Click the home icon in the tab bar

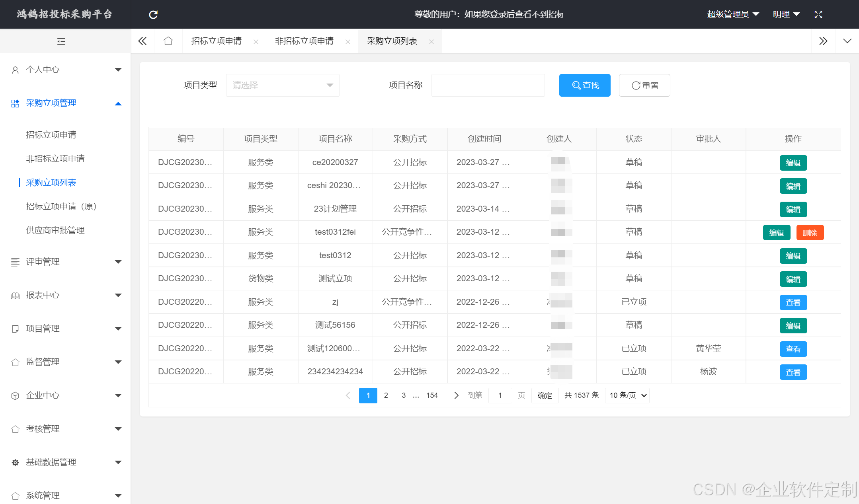pos(168,41)
